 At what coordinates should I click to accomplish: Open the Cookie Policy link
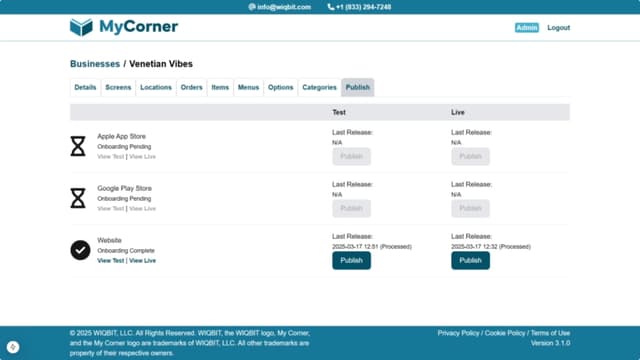[x=505, y=333]
